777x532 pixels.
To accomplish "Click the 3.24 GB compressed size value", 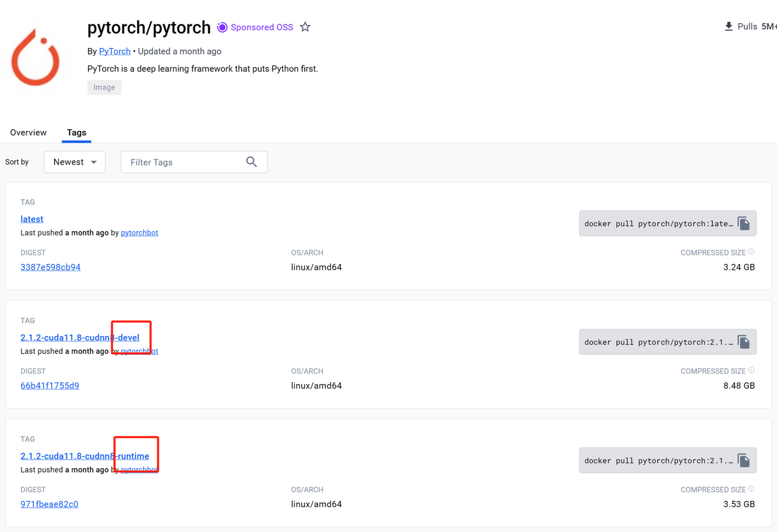I will (739, 267).
